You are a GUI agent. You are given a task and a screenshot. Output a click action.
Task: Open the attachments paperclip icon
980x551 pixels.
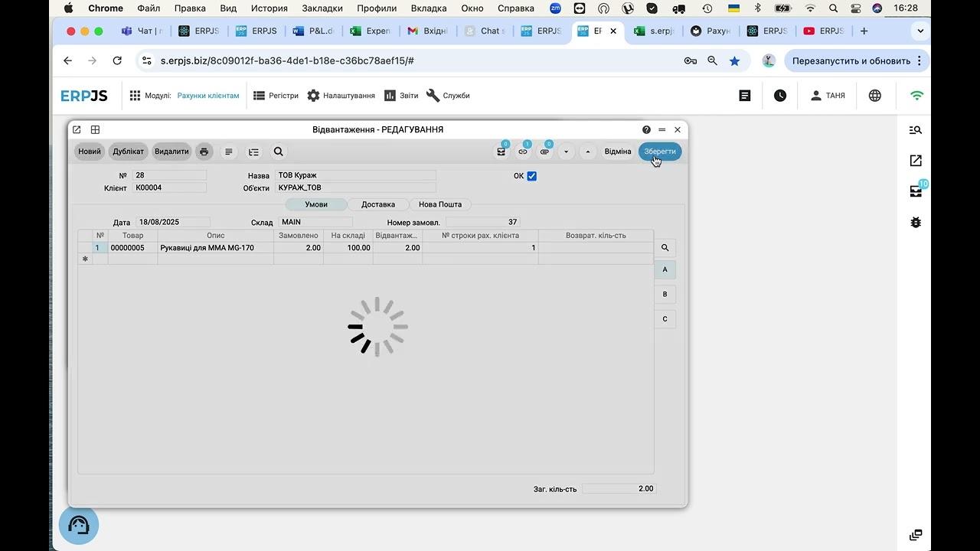click(x=544, y=152)
